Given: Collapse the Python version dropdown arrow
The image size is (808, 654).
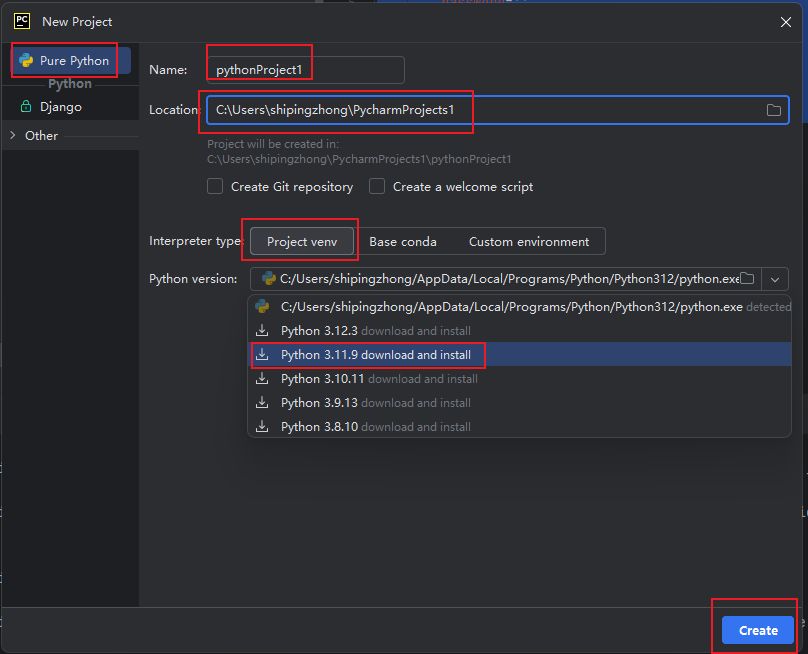Looking at the screenshot, I should (775, 280).
